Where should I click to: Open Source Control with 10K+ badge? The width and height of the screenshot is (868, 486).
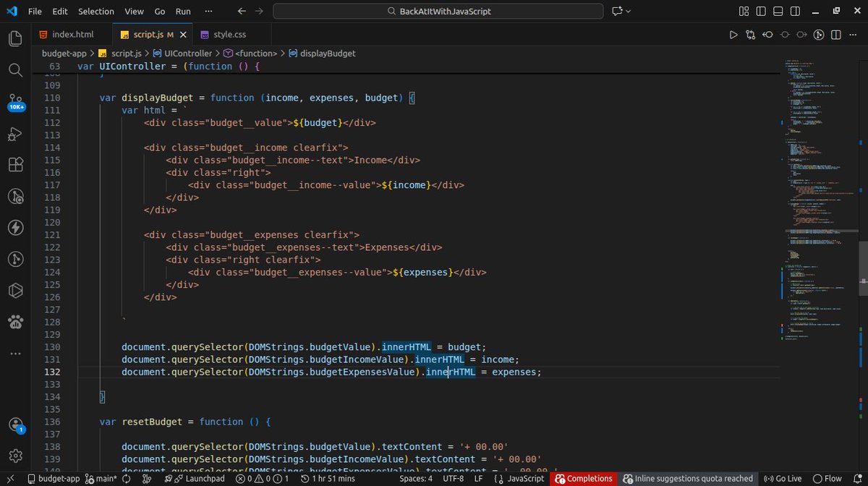(x=15, y=102)
